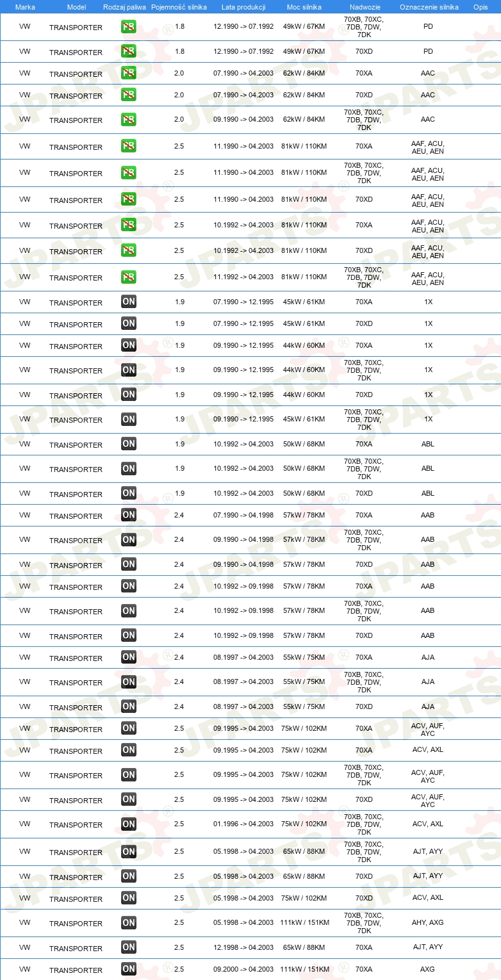The width and height of the screenshot is (501, 980).
Task: Click the ON icon in the 1X 44kW 70XA row
Action: [x=129, y=345]
